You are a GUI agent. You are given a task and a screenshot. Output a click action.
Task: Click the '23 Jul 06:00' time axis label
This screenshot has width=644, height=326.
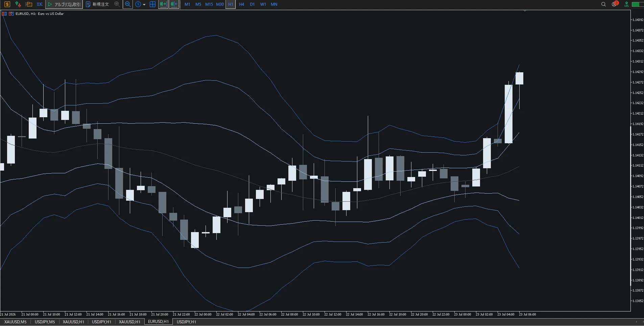pyautogui.click(x=527, y=315)
